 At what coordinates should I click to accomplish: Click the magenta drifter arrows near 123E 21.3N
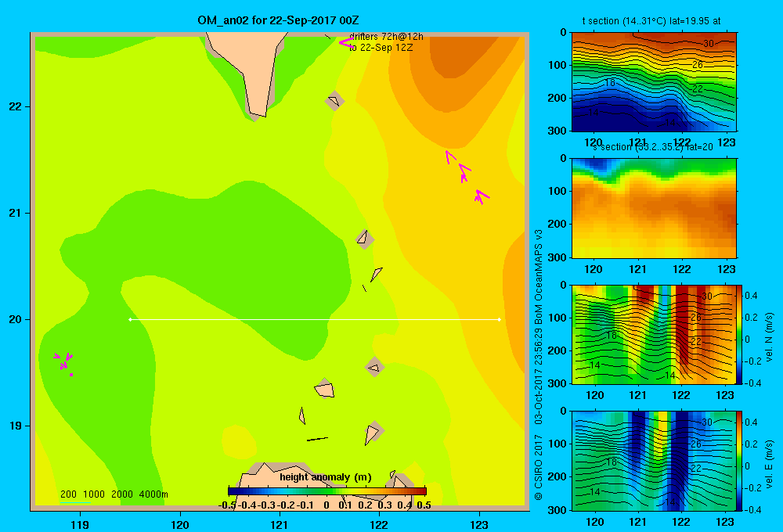(x=467, y=178)
